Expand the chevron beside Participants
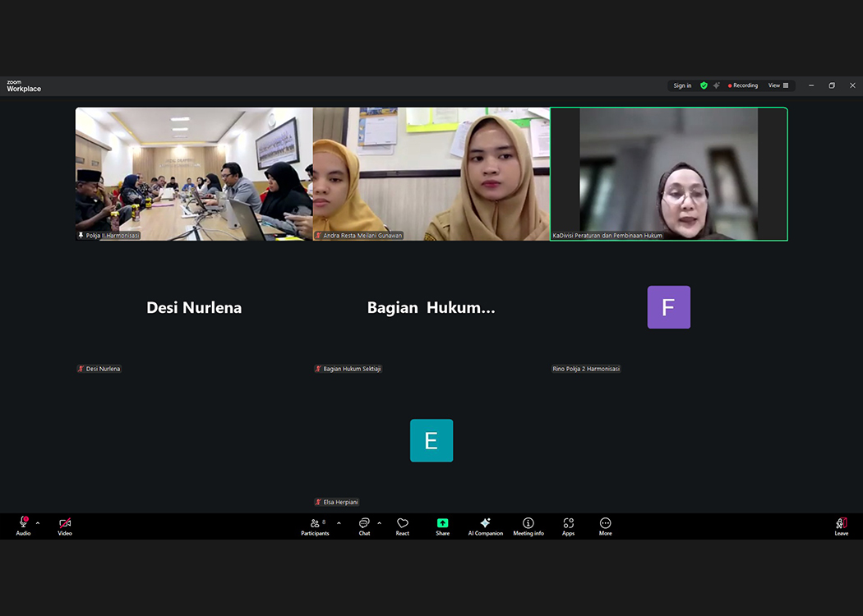 coord(339,523)
